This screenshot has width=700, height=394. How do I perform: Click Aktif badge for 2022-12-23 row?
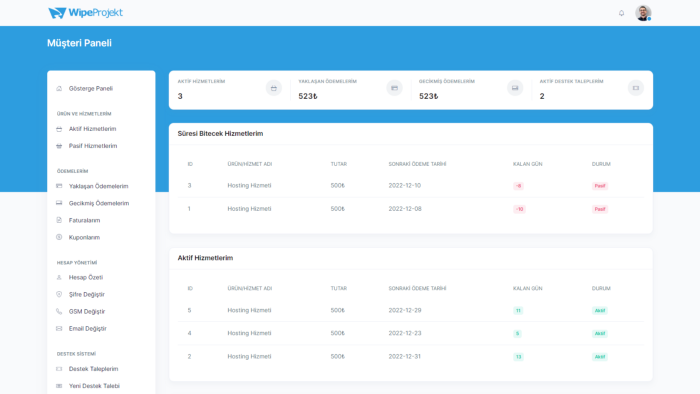(600, 334)
